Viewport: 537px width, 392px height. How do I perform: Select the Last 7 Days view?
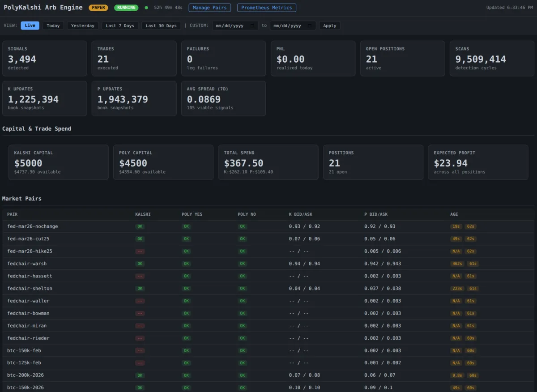pyautogui.click(x=119, y=26)
